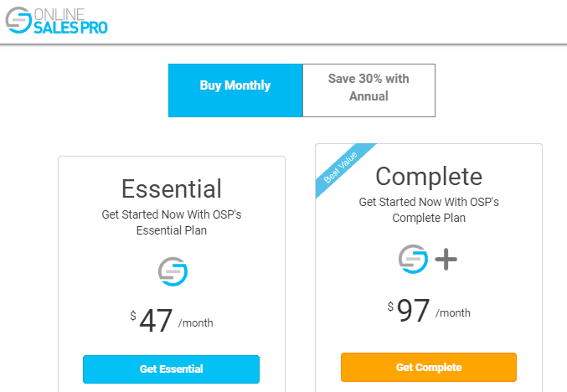Click the Essential plan OSP logo icon
Viewport: 567px width, 392px height.
tap(173, 271)
